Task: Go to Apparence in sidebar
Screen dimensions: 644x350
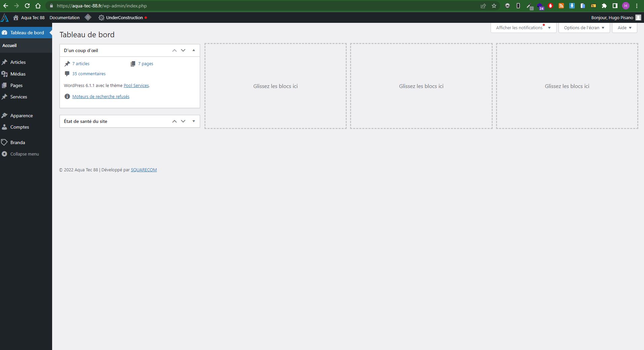Action: click(x=22, y=116)
